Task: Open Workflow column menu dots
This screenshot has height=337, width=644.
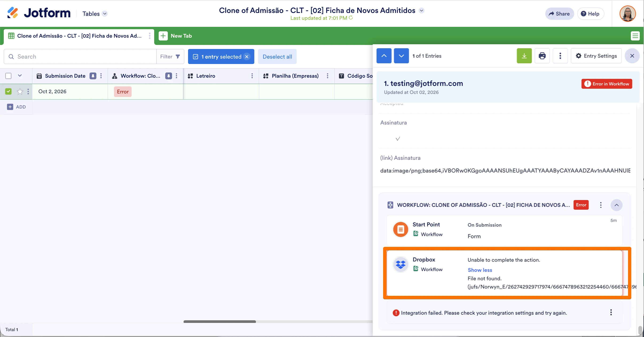Action: pyautogui.click(x=177, y=76)
